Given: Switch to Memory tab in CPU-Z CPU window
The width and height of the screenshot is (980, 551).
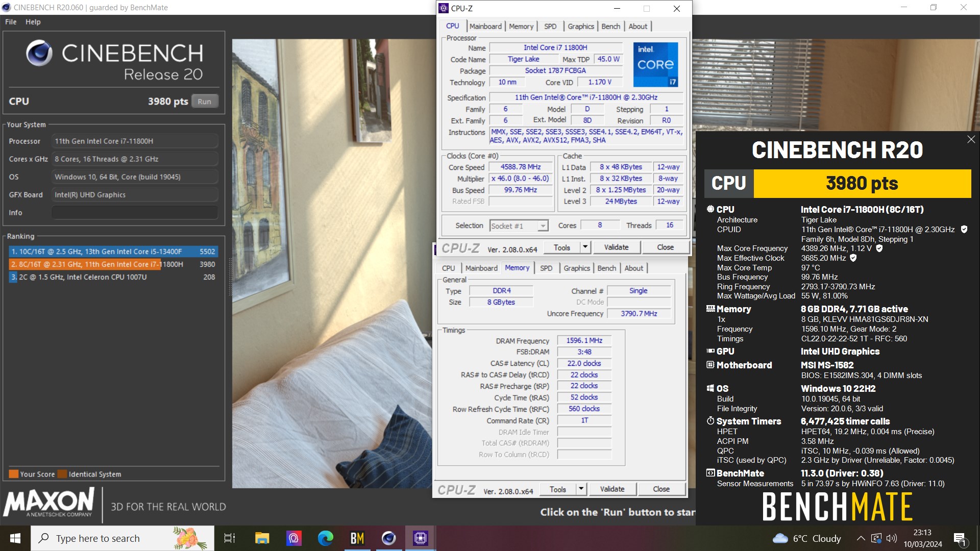Looking at the screenshot, I should coord(521,27).
